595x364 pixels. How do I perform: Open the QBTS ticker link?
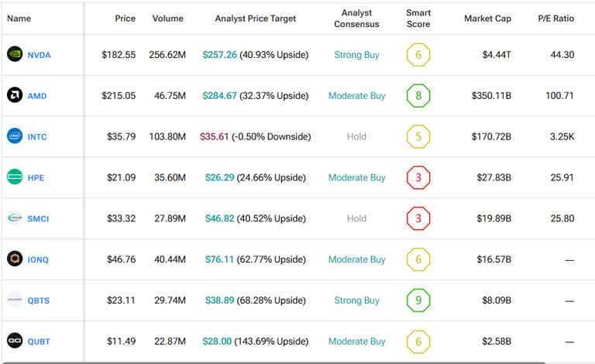pos(38,300)
